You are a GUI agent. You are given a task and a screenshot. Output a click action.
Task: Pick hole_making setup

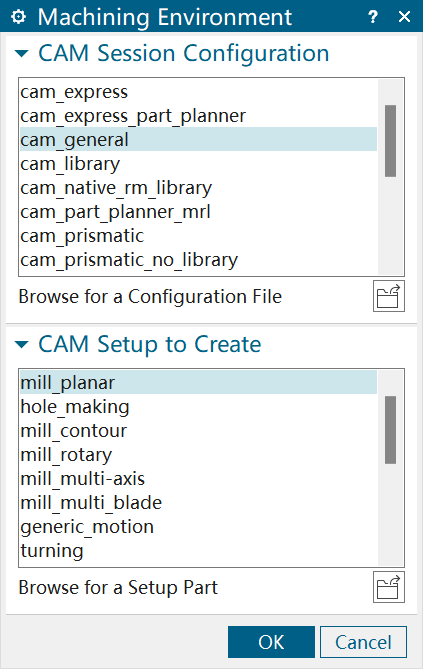[198, 407]
